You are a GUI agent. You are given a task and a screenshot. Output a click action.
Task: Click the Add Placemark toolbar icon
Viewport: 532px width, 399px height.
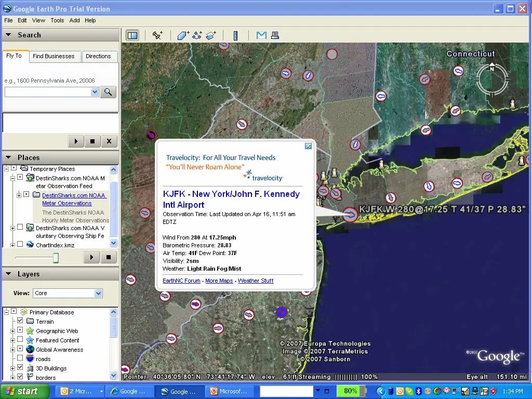point(157,35)
